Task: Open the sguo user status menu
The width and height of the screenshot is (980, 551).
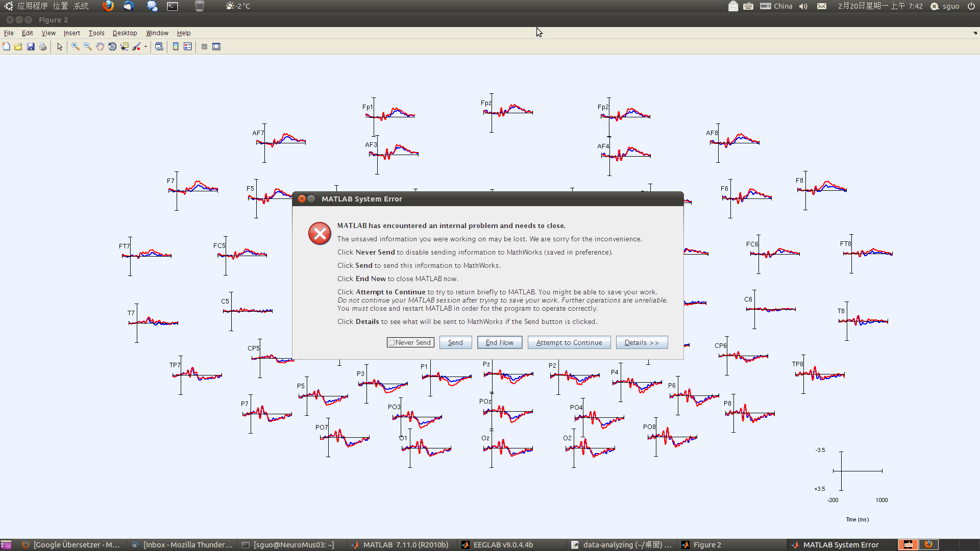Action: pyautogui.click(x=945, y=6)
